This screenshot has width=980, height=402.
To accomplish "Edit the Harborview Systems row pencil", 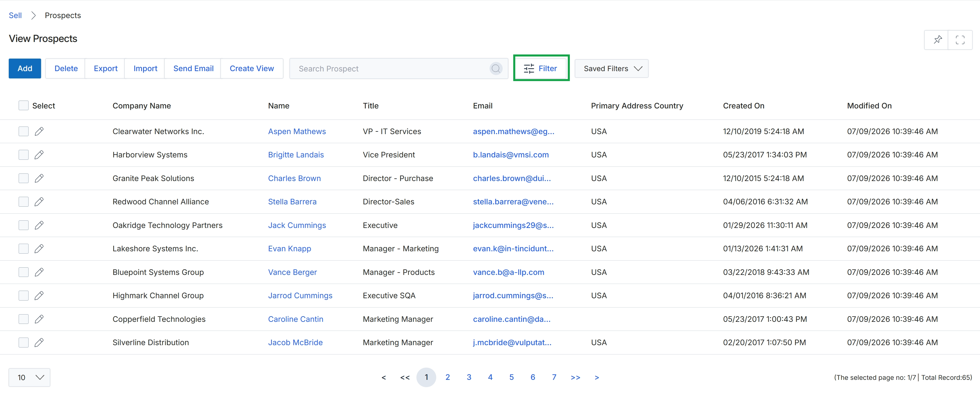I will coord(39,155).
